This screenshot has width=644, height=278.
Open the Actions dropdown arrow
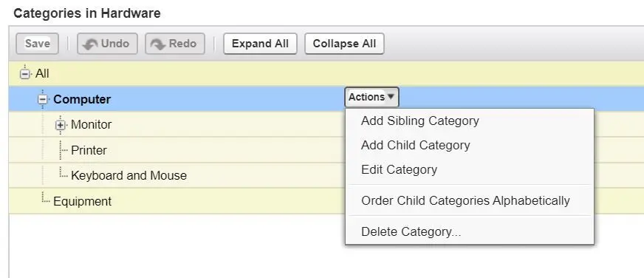pos(391,97)
